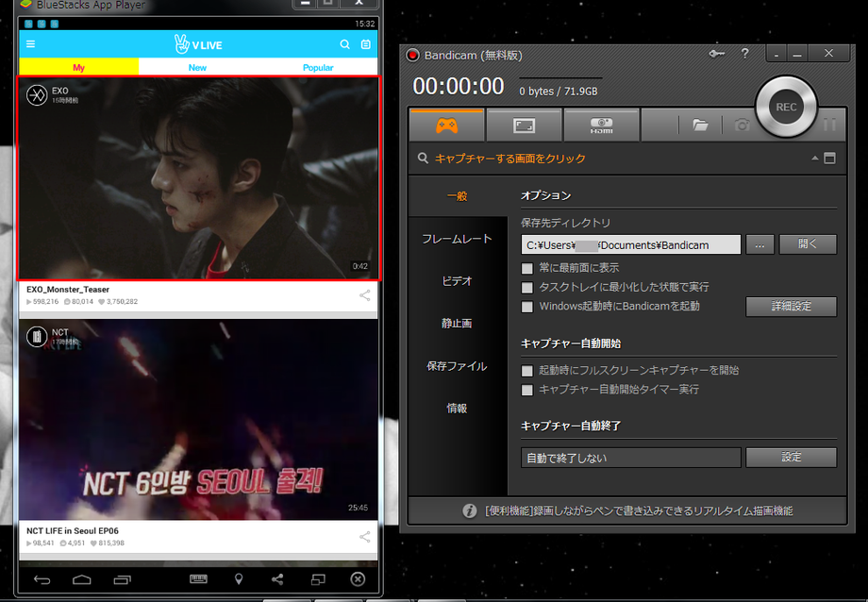The image size is (868, 602).
Task: Check タスクトレイに最小化した状態で実行 option
Action: pos(527,287)
